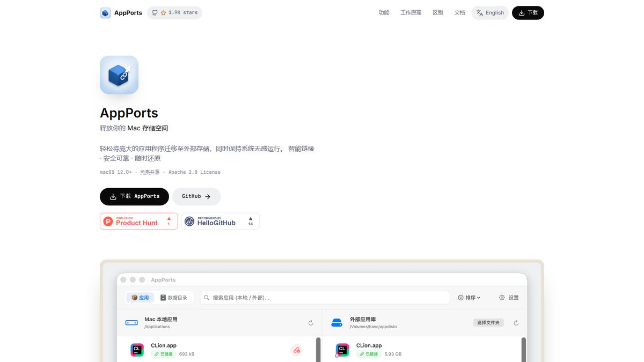Click the CLion icon in local list
The width and height of the screenshot is (644, 362).
[x=137, y=350]
